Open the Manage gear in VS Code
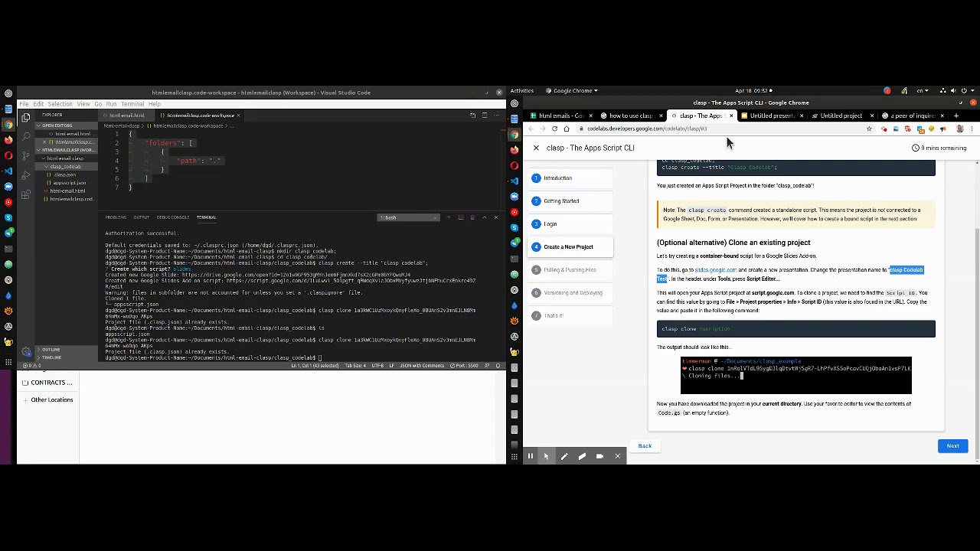This screenshot has height=551, width=980. 25,351
